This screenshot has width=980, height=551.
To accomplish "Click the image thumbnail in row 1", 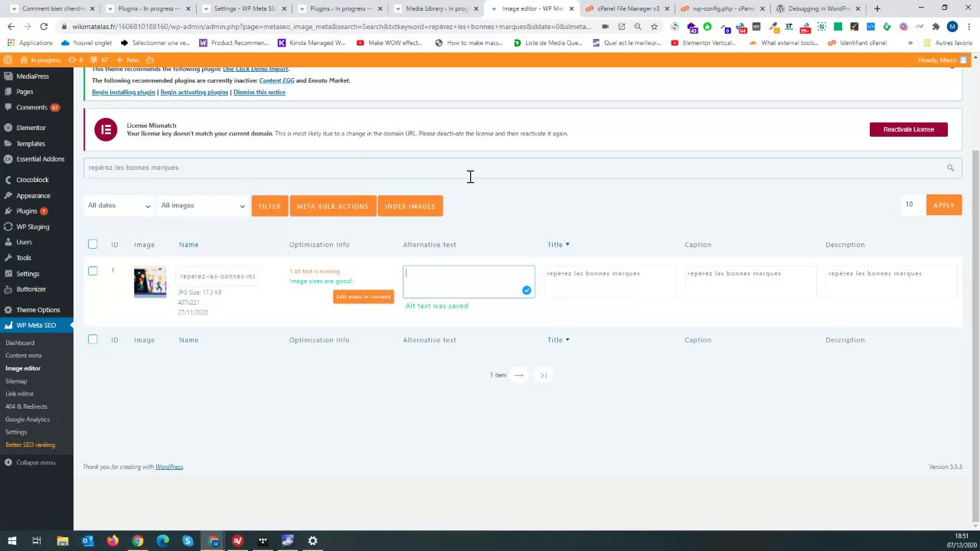I will pyautogui.click(x=150, y=282).
